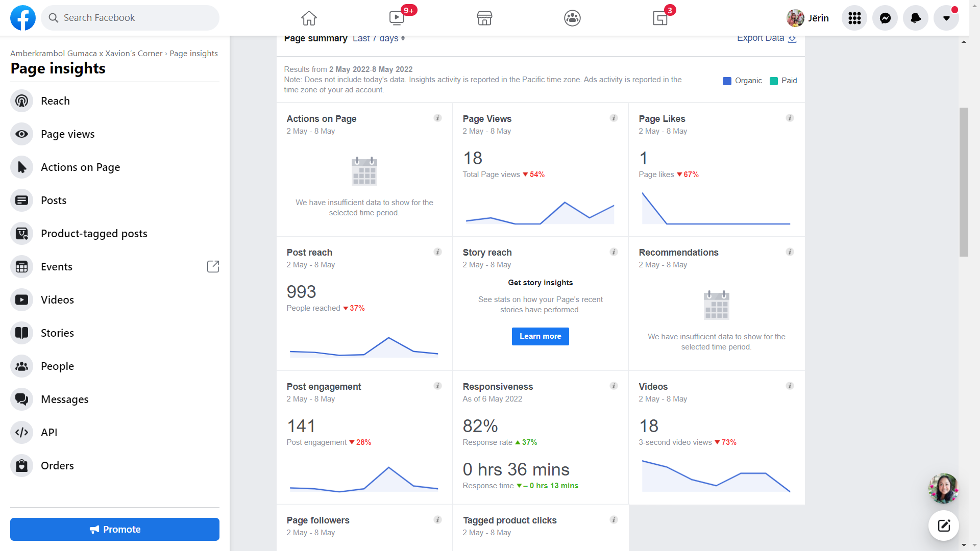Click the Learn more button for story insights
Image resolution: width=980 pixels, height=551 pixels.
(x=540, y=336)
